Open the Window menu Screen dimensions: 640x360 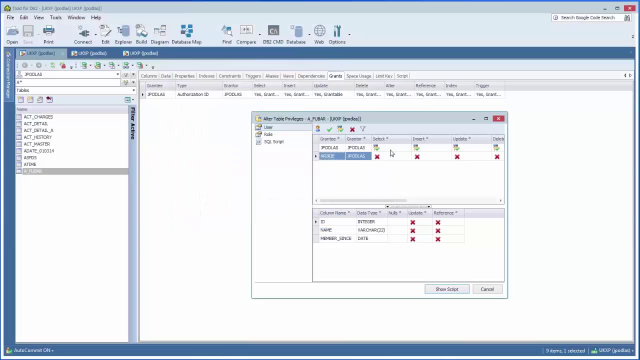(x=76, y=18)
